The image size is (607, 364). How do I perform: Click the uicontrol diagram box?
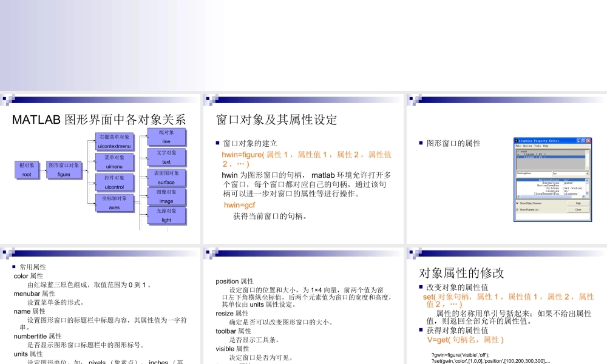(x=114, y=183)
